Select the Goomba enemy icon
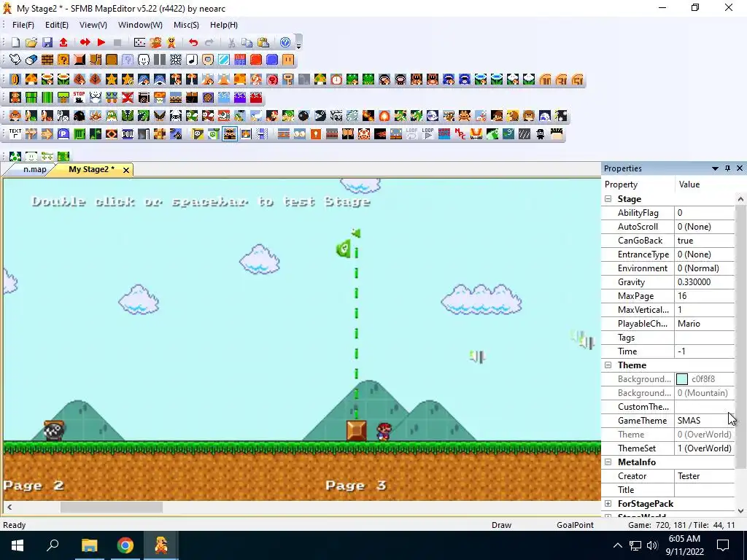The image size is (747, 560). (x=15, y=116)
